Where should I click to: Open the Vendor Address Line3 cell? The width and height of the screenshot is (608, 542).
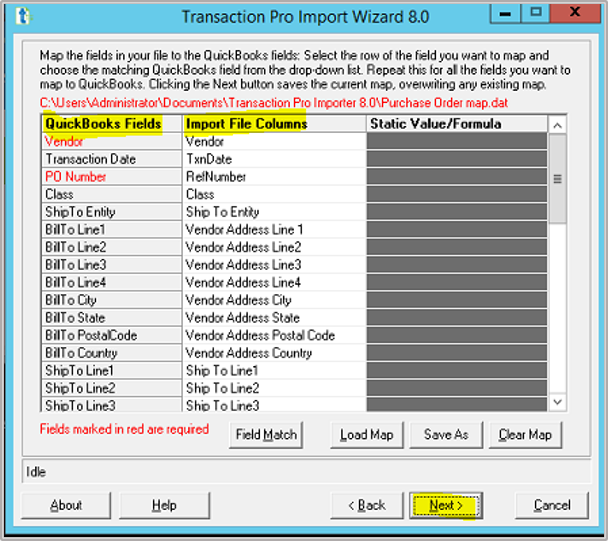pos(274,265)
